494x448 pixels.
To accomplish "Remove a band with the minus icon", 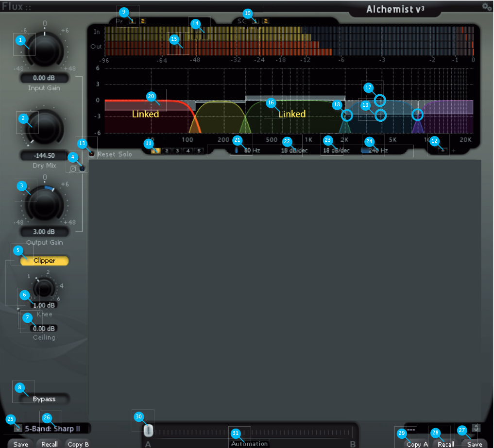I will (443, 151).
